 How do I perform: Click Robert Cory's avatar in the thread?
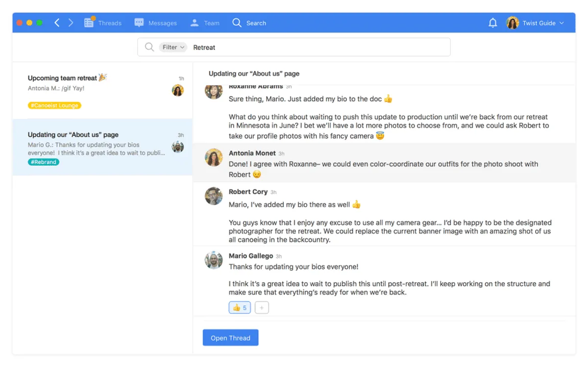214,196
